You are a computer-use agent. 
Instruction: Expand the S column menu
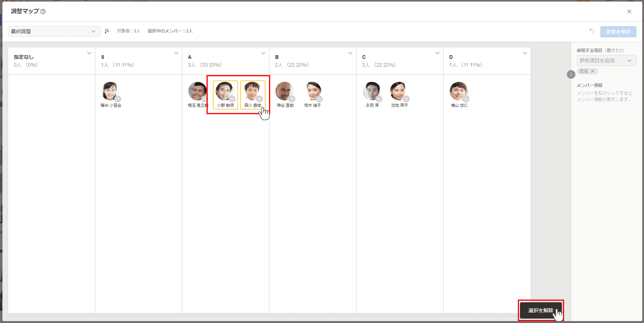(176, 53)
